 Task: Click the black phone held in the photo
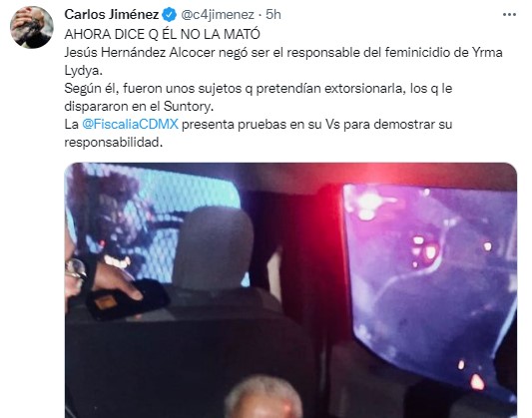click(x=127, y=300)
